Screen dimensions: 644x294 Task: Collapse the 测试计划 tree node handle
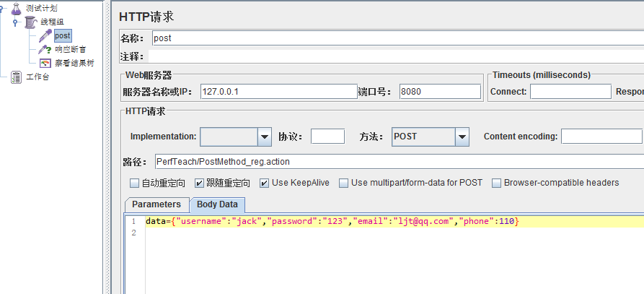coord(2,8)
